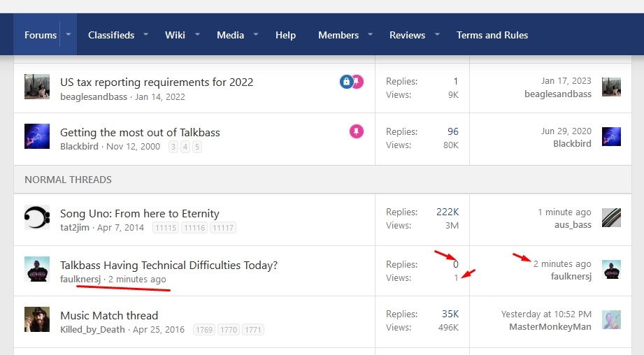644x355 pixels.
Task: Open the Classifieds menu
Action: click(111, 35)
